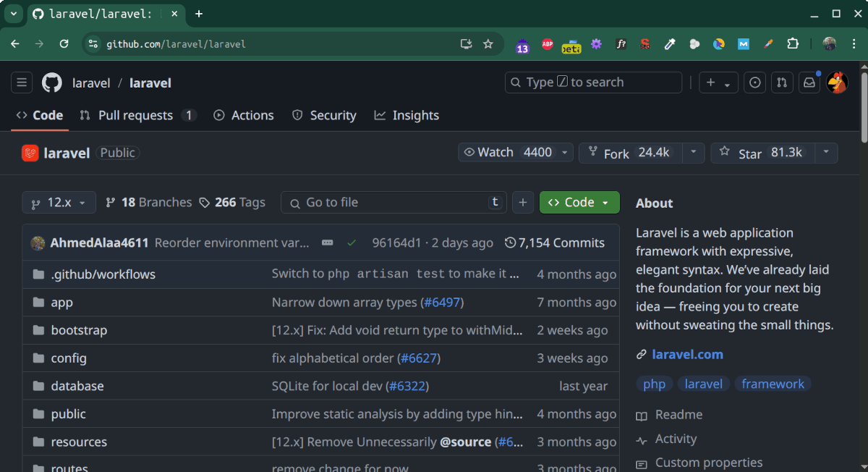
Task: Open the user profile avatar menu
Action: pos(837,83)
